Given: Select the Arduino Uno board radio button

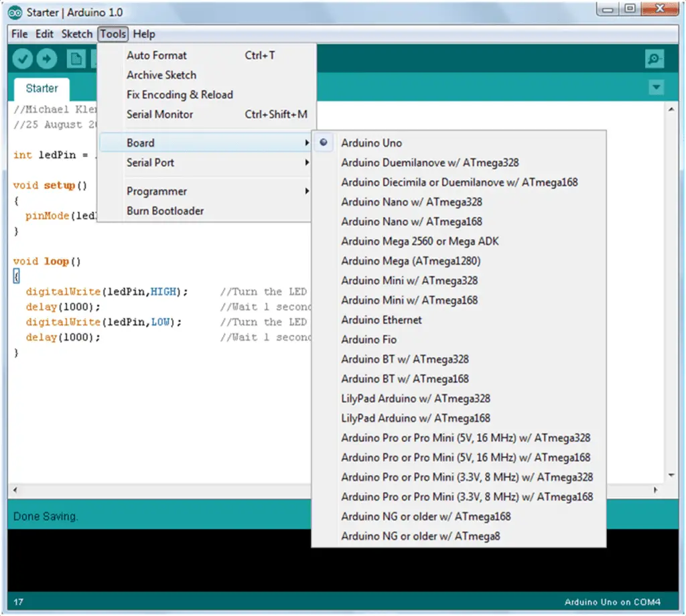Looking at the screenshot, I should pos(324,143).
